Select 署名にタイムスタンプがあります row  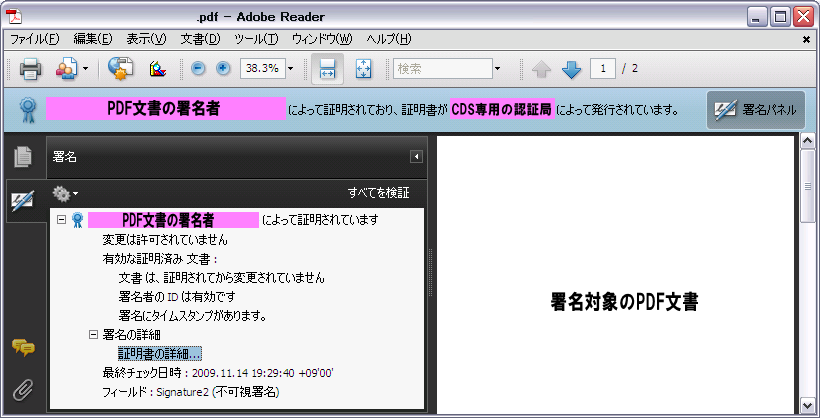tap(193, 315)
